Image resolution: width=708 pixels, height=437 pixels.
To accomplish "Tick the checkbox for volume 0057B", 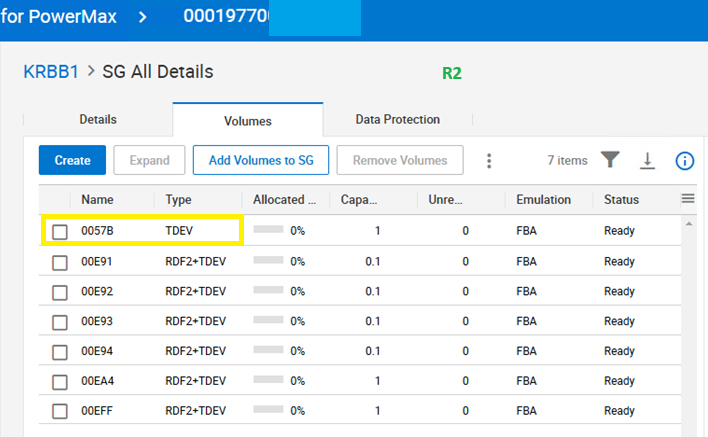I will (x=60, y=232).
